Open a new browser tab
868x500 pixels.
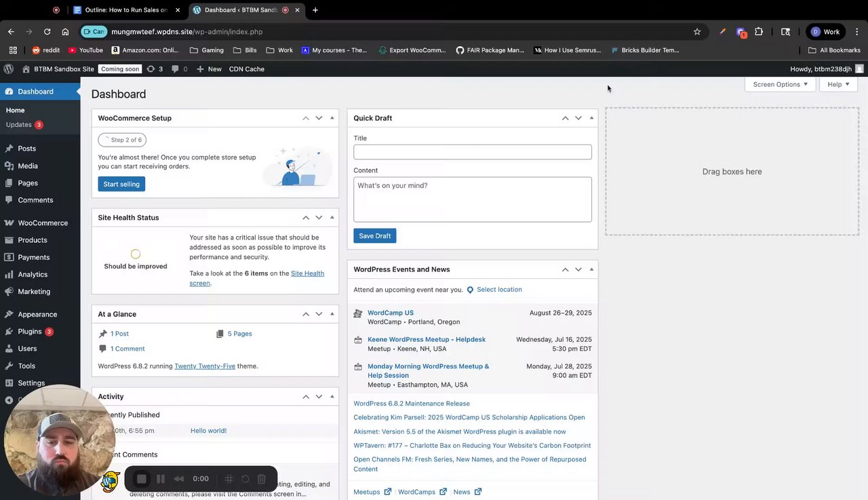pyautogui.click(x=315, y=10)
